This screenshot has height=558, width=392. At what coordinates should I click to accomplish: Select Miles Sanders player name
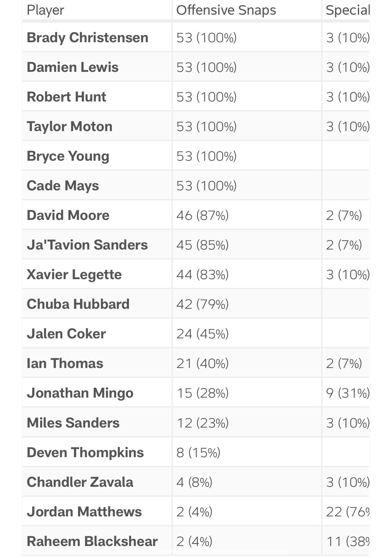pos(73,423)
